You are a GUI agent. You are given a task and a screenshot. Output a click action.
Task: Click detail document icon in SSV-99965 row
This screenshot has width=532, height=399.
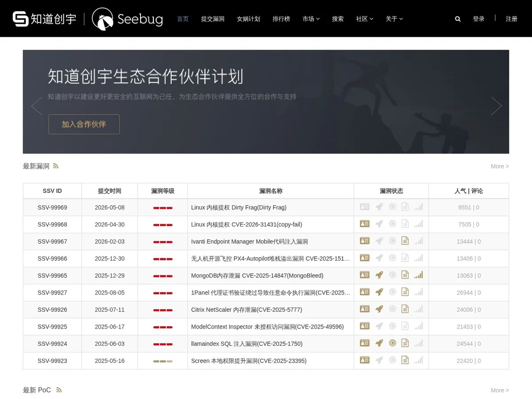pos(405,275)
